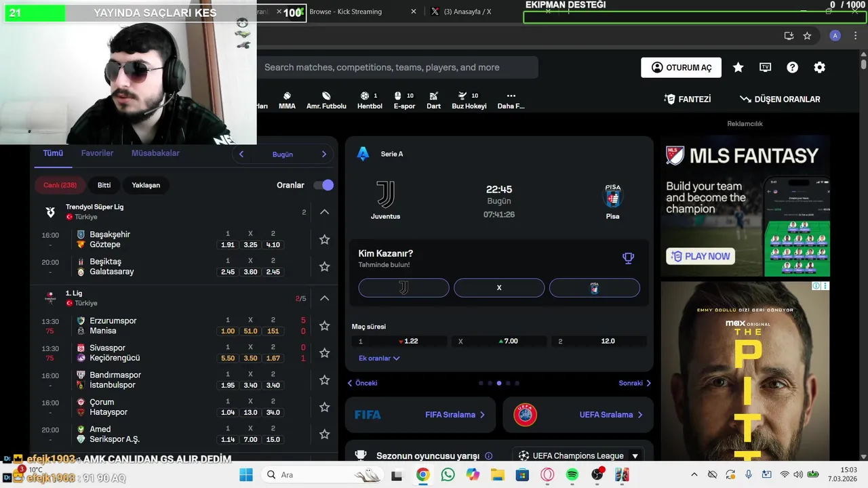868x488 pixels.
Task: Click the trophy icon in Kim Kazanır card
Action: (x=628, y=258)
